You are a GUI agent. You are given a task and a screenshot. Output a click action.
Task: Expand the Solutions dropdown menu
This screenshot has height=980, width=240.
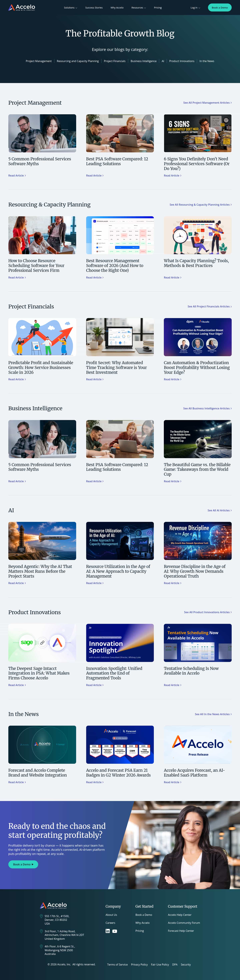tap(70, 8)
